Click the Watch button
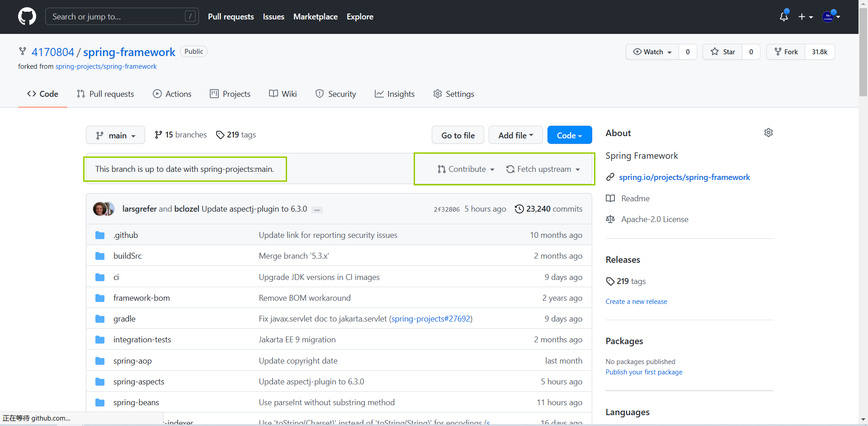This screenshot has width=868, height=426. [x=652, y=52]
